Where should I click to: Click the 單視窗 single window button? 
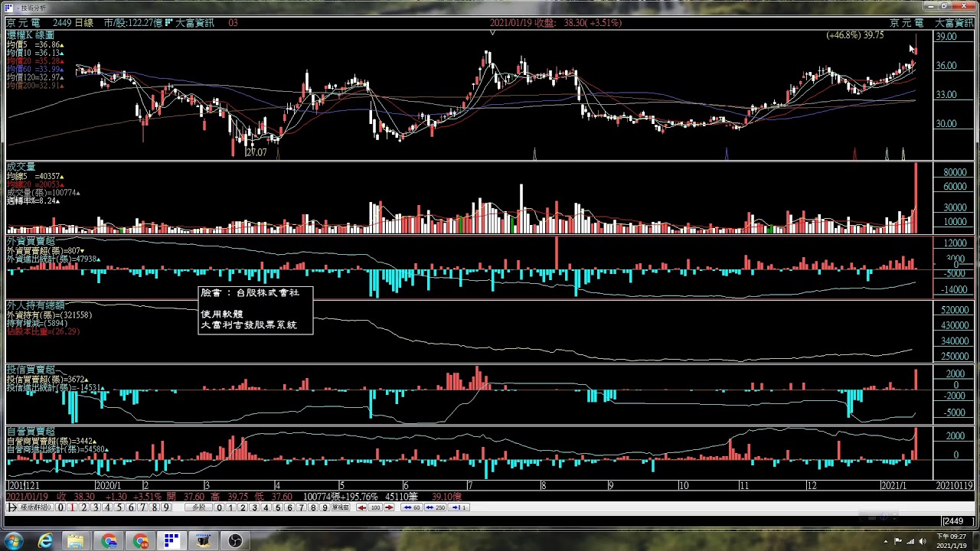click(341, 507)
